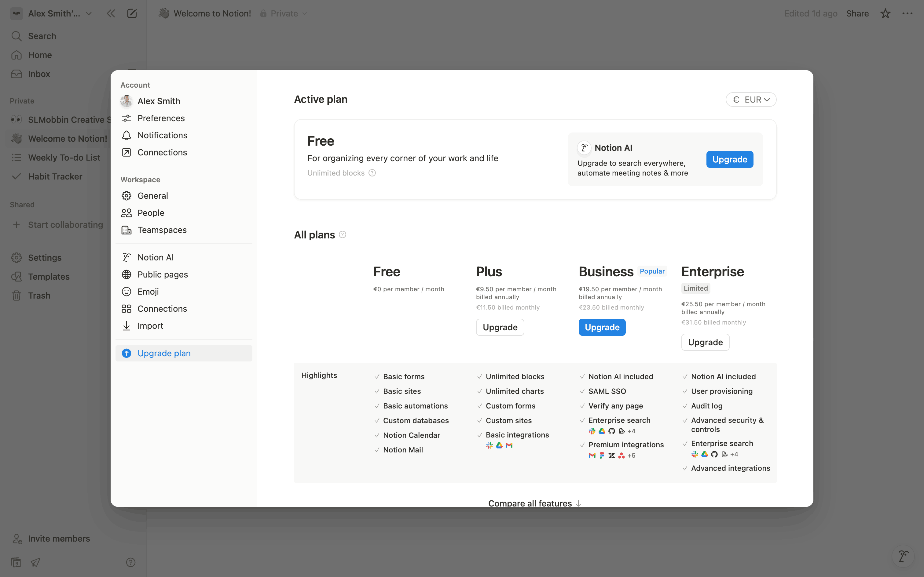Open the Private sharing dropdown
924x577 pixels.
[284, 14]
